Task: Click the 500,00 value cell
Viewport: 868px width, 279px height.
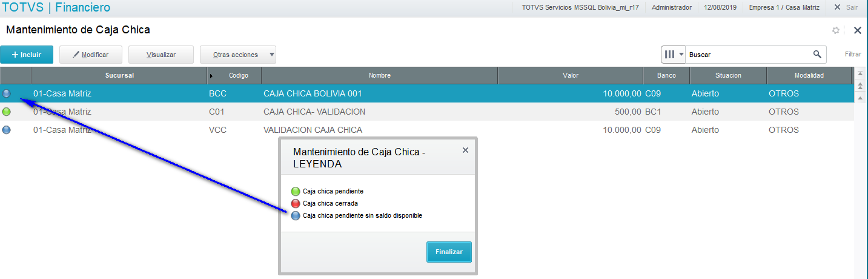Action: point(628,112)
